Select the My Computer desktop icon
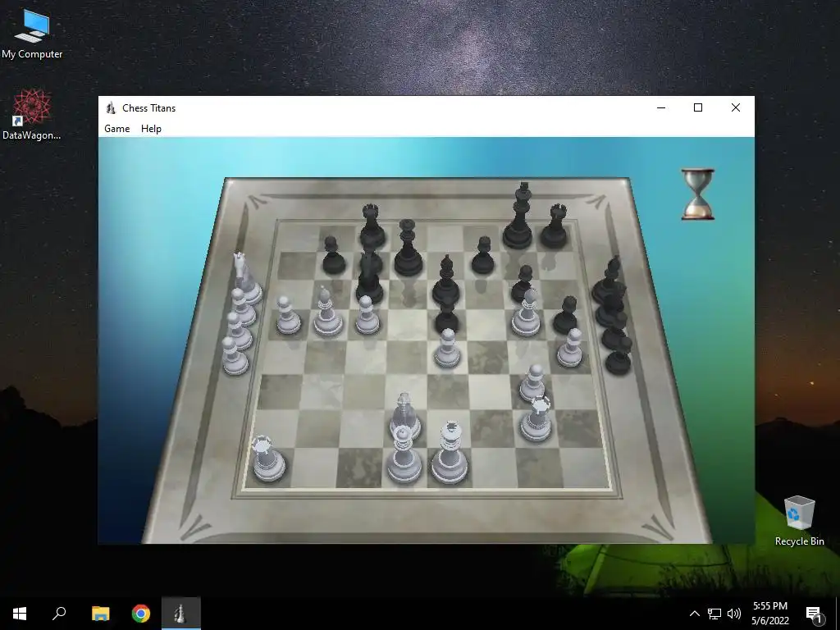This screenshot has width=840, height=630. (32, 34)
